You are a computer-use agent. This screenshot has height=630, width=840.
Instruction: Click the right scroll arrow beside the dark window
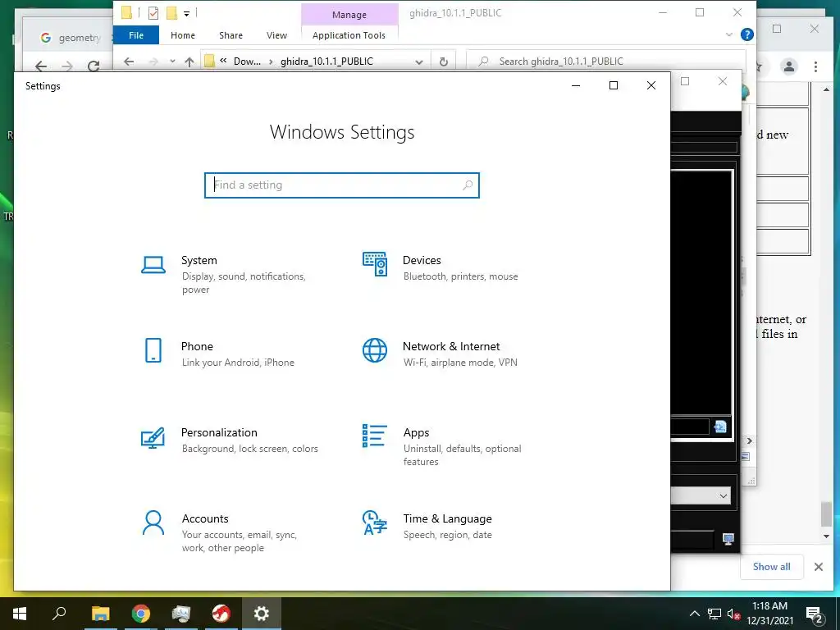coord(750,441)
